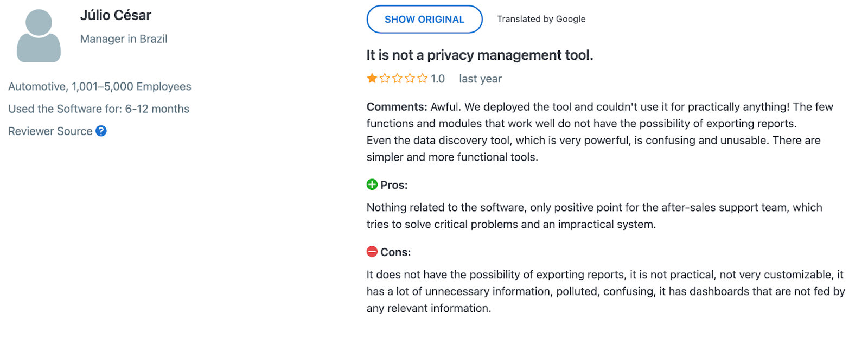This screenshot has width=868, height=351.
Task: Click the Translated by Google label
Action: click(x=541, y=19)
